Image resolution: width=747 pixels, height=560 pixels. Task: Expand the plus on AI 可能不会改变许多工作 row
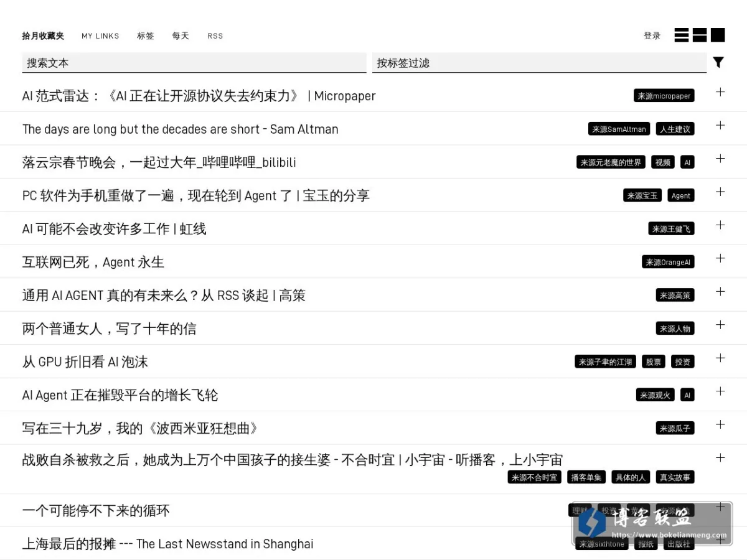click(x=720, y=225)
